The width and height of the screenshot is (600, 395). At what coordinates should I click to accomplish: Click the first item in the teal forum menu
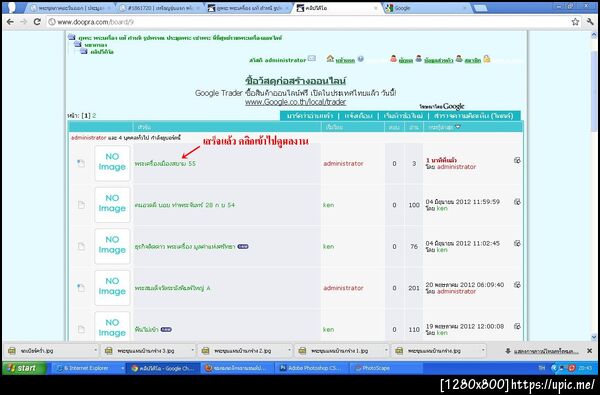310,116
